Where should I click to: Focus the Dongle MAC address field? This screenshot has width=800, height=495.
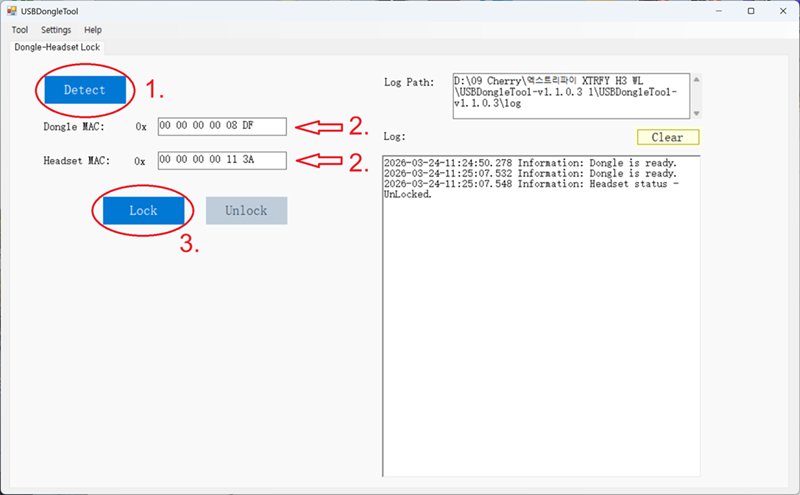222,126
